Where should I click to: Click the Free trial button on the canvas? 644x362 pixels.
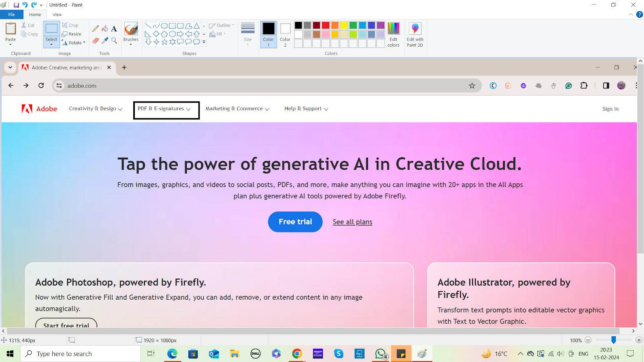click(x=295, y=222)
